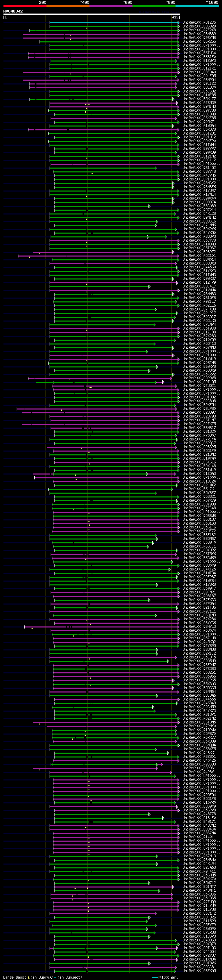Open hit UniRef100_A4BNT1
222x980 pixels.
coord(199,891)
